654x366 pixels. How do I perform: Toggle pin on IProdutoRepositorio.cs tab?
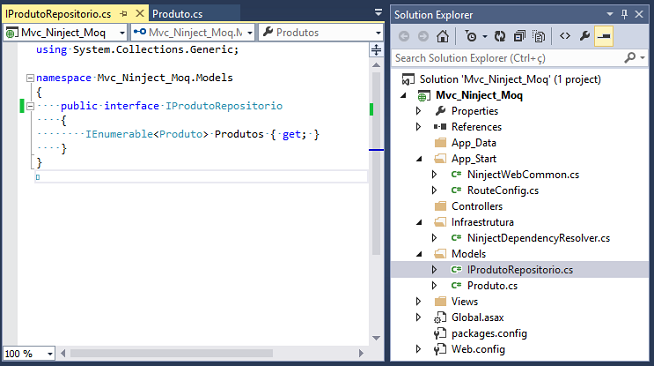(123, 14)
